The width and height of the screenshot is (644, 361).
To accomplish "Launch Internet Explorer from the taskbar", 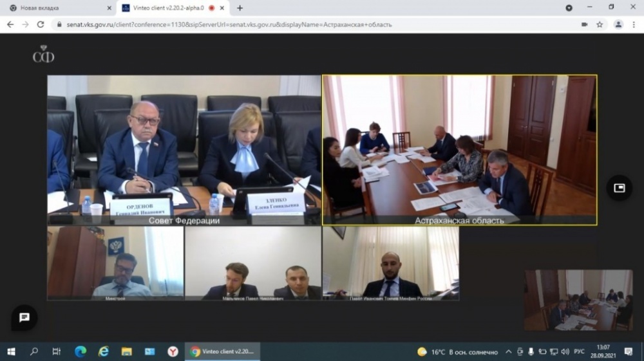I will tap(104, 351).
